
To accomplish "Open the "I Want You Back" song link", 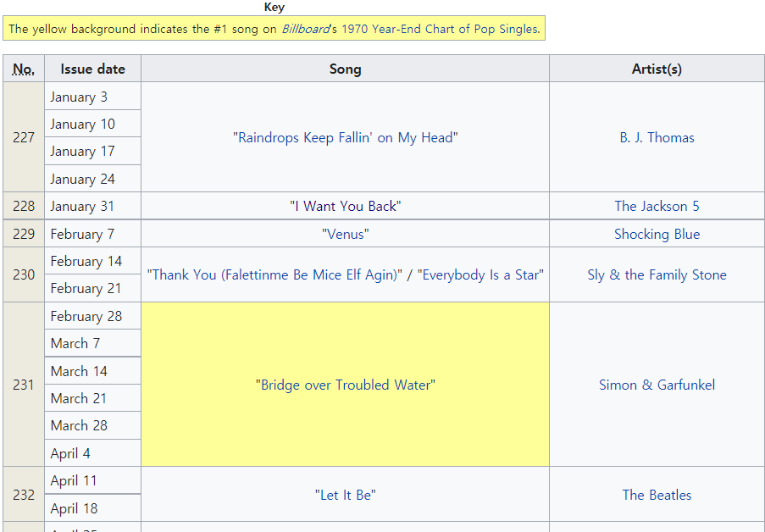I will 346,206.
